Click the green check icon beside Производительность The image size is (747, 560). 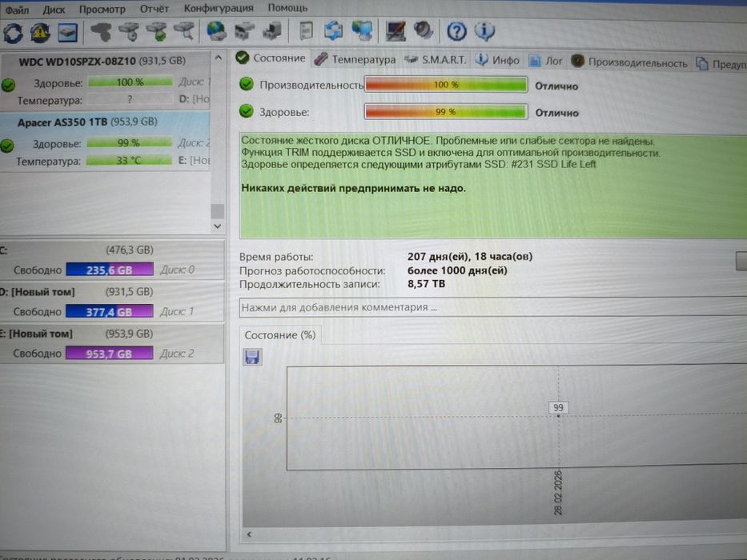(247, 84)
